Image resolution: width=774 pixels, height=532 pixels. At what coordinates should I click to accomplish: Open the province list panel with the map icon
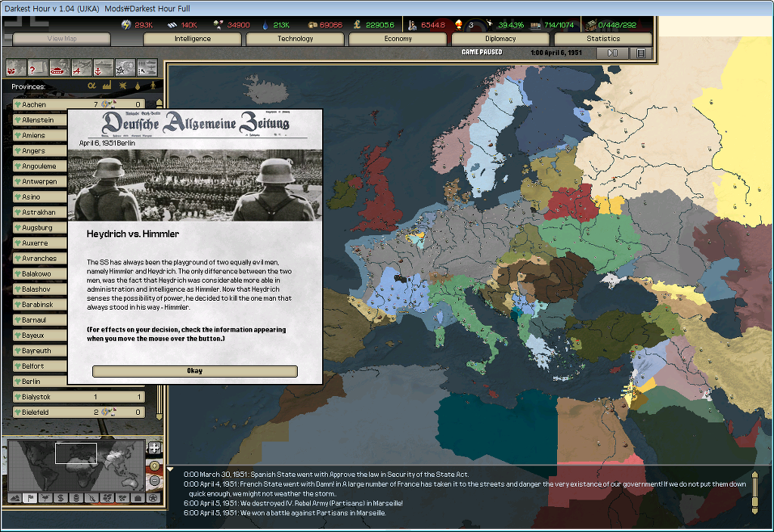17,68
